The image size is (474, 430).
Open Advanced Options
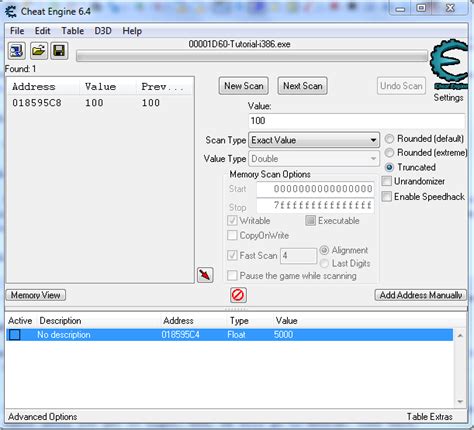tap(43, 417)
